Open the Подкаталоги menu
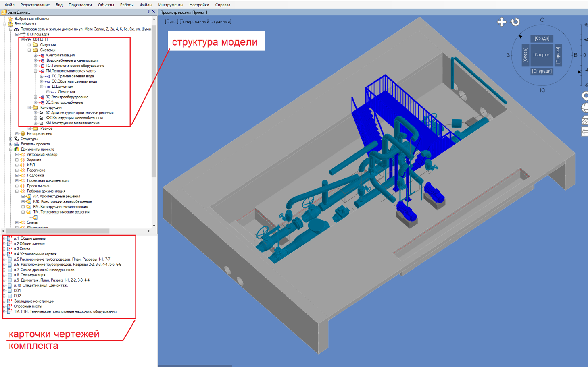Screen dimensions: 588x367 pos(80,5)
